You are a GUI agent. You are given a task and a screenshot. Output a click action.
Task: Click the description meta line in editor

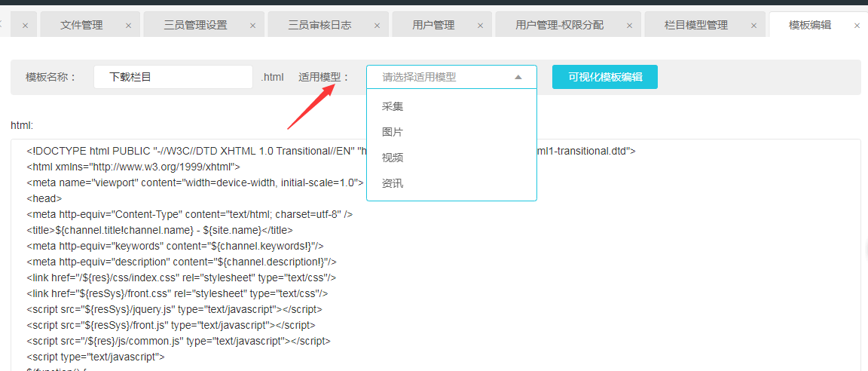pos(181,262)
